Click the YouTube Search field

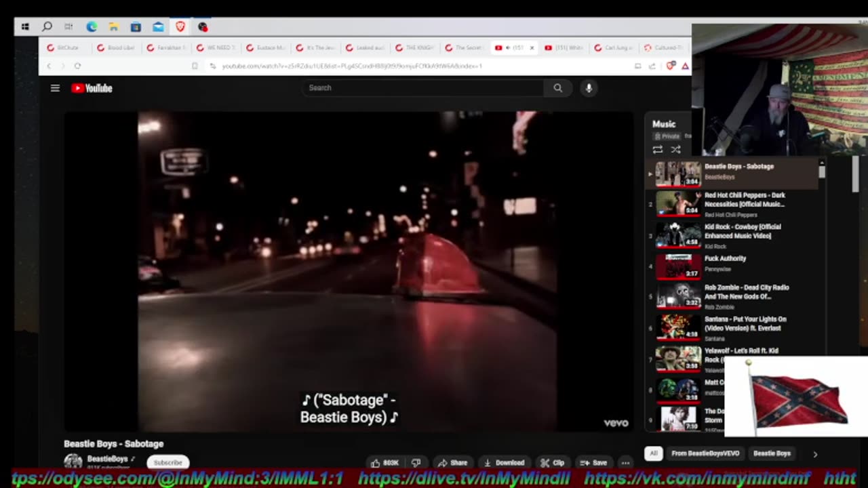(422, 87)
